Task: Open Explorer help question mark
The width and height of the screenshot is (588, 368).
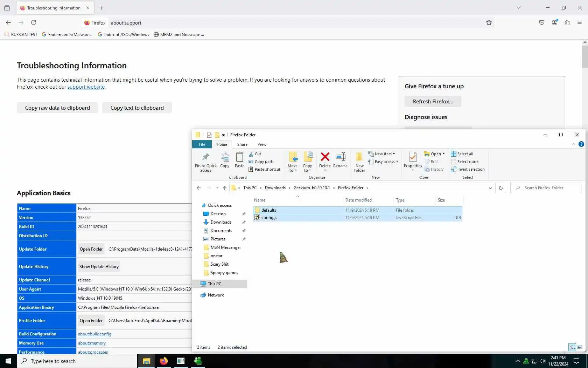Action: pos(581,144)
